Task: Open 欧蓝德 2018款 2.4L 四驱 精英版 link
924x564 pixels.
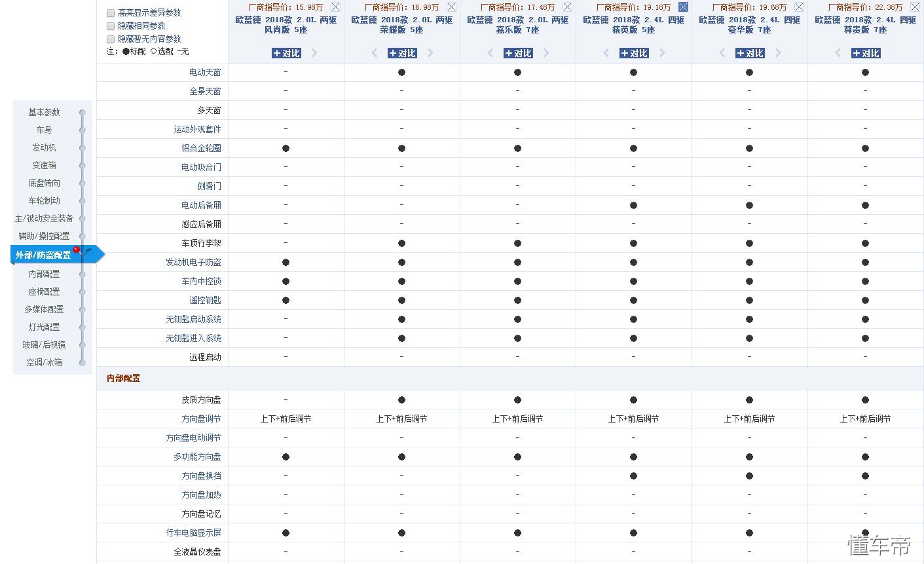Action: [x=634, y=25]
